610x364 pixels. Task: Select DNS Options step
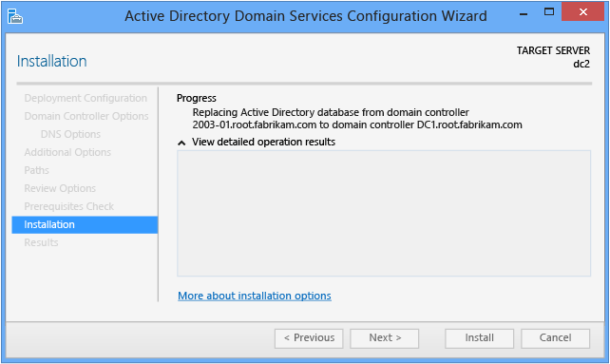tap(70, 134)
